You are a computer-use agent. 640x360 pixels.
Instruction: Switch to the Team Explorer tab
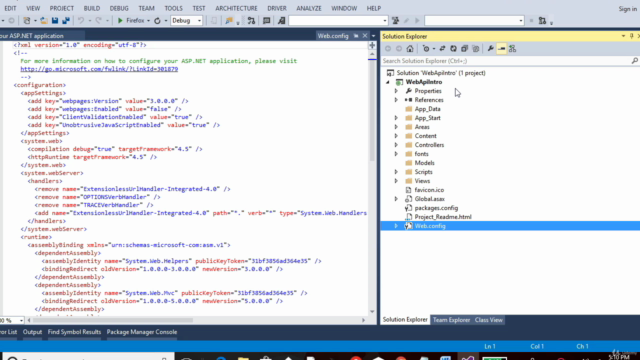click(451, 320)
